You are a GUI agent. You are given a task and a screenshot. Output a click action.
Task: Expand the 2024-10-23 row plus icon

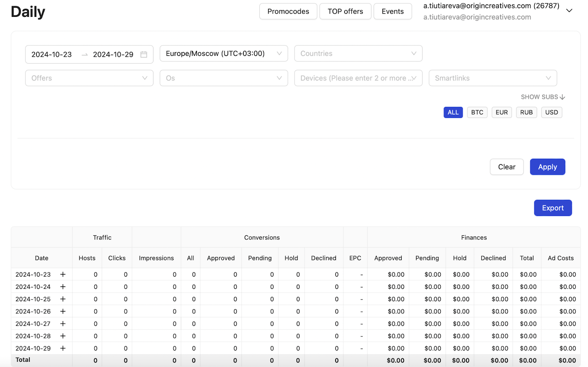coord(63,274)
